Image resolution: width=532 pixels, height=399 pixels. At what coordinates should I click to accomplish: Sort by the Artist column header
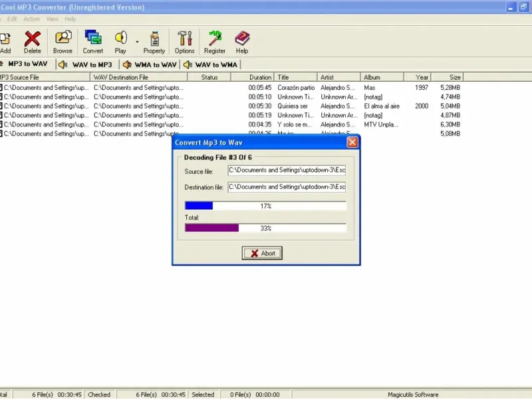339,77
